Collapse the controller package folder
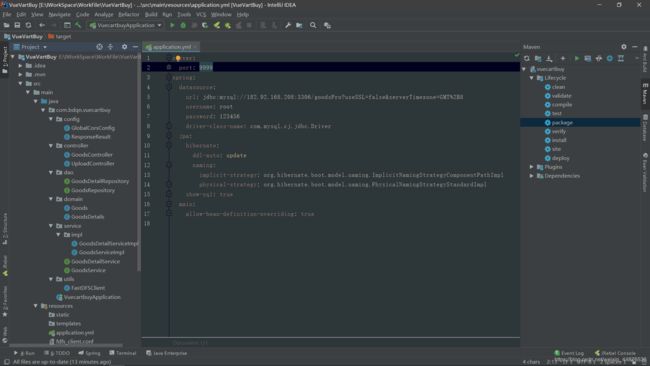650x366 pixels. point(51,145)
